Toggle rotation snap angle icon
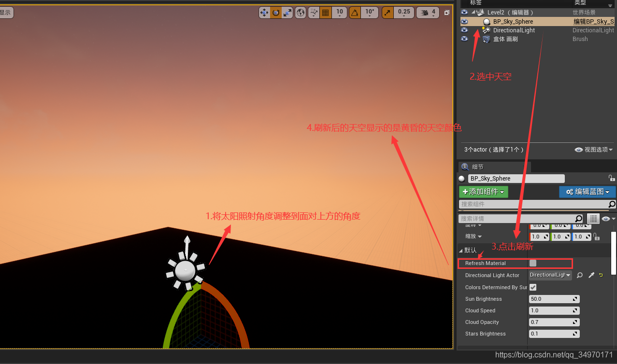This screenshot has width=617, height=364. coord(355,13)
